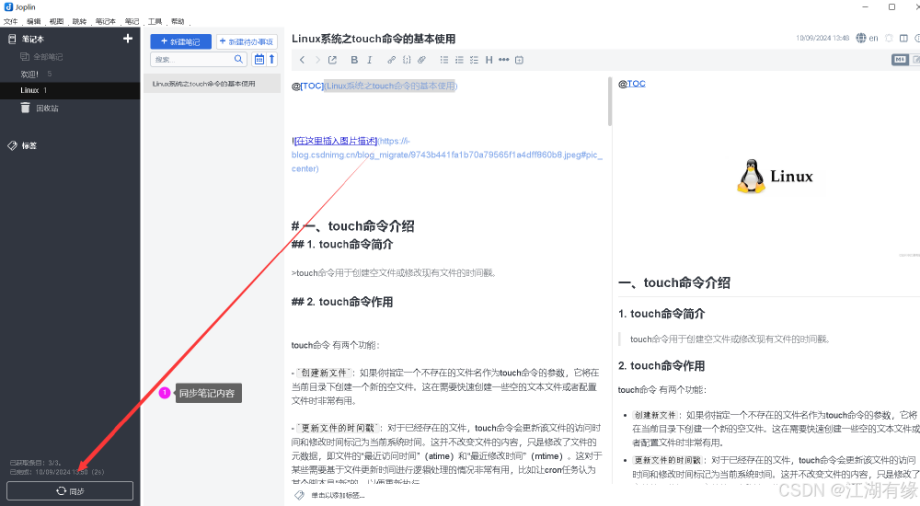
Task: Click the 笔记本 sidebar header
Action: pos(33,39)
